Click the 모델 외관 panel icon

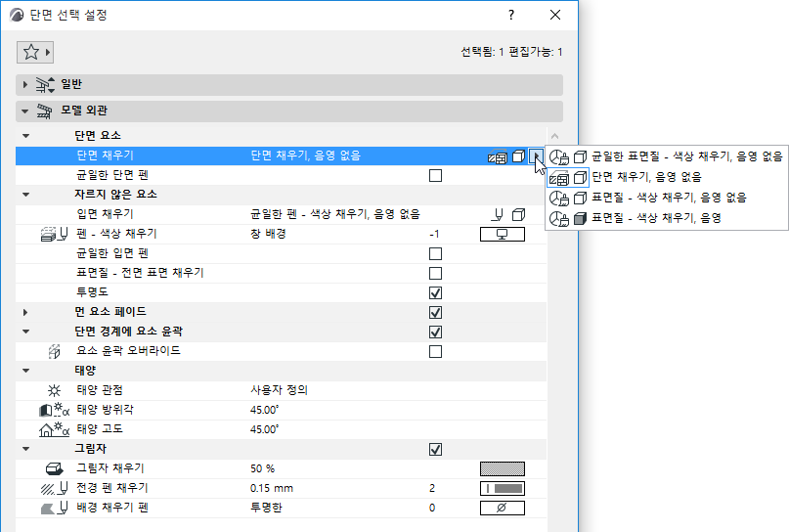click(x=45, y=111)
